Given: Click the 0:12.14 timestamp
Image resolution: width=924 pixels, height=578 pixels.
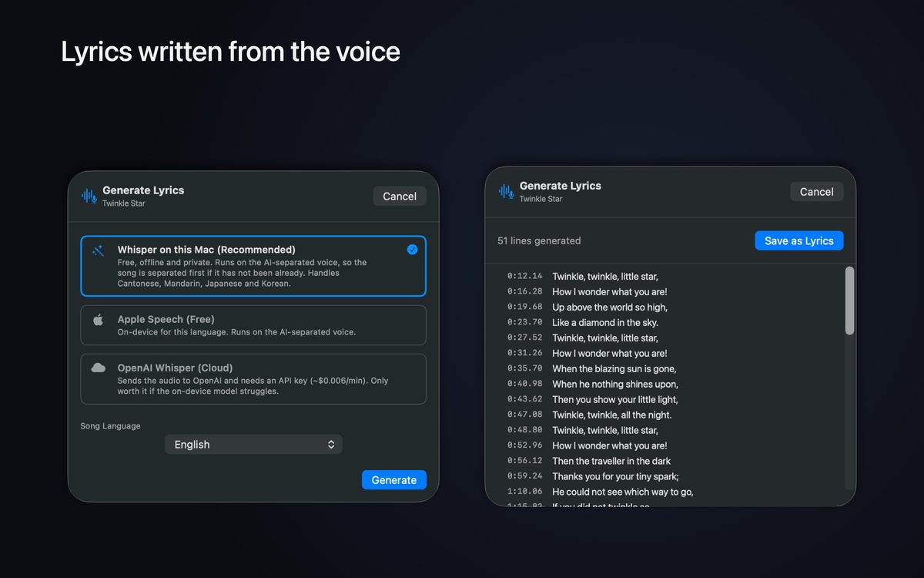Looking at the screenshot, I should click(x=525, y=276).
